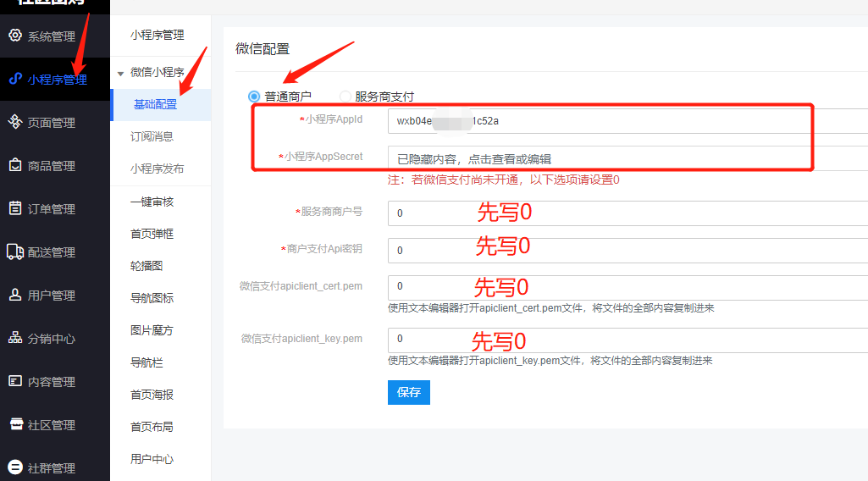Viewport: 868px width, 481px height.
Task: Click the 社群管理 round icon
Action: 15,467
